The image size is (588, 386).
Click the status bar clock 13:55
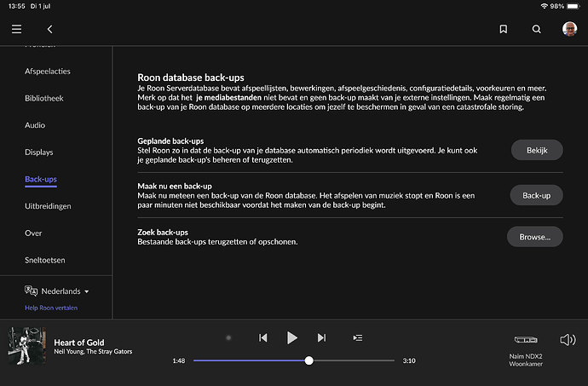point(16,6)
